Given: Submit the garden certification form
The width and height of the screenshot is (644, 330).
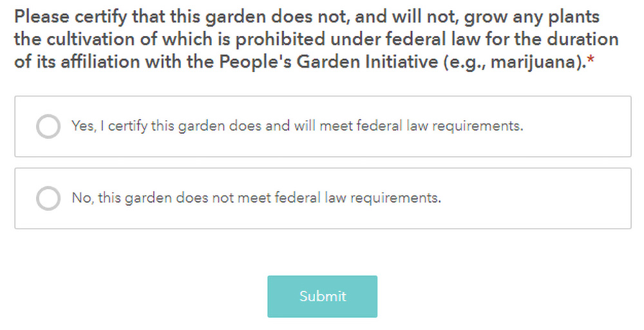Looking at the screenshot, I should (322, 297).
